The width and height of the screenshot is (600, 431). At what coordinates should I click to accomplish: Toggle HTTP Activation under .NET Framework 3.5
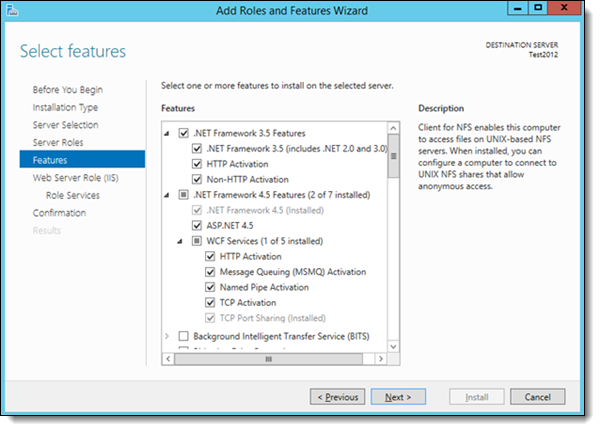pos(197,164)
